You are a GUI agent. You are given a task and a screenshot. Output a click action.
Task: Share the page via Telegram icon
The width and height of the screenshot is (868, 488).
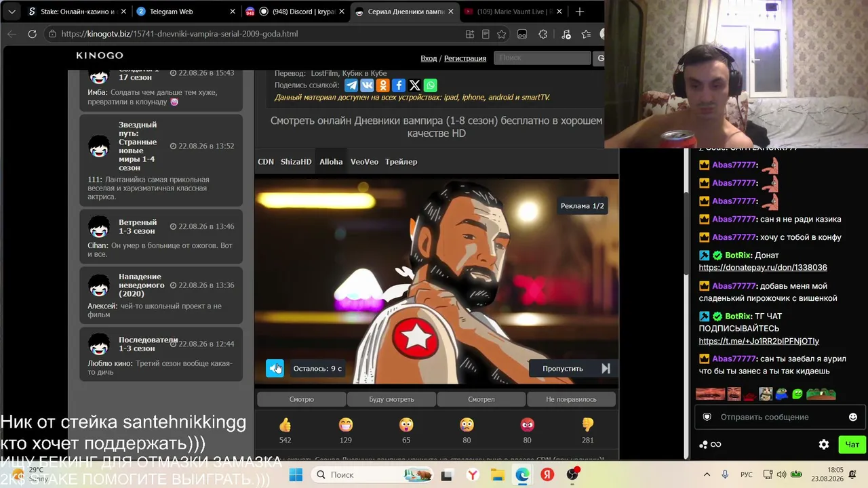point(351,85)
